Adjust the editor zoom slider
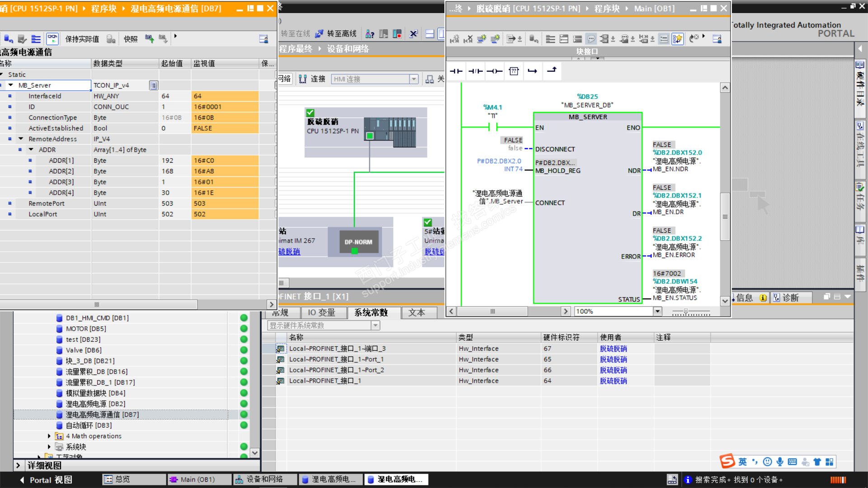Screen dimensions: 868x488 pyautogui.click(x=686, y=311)
